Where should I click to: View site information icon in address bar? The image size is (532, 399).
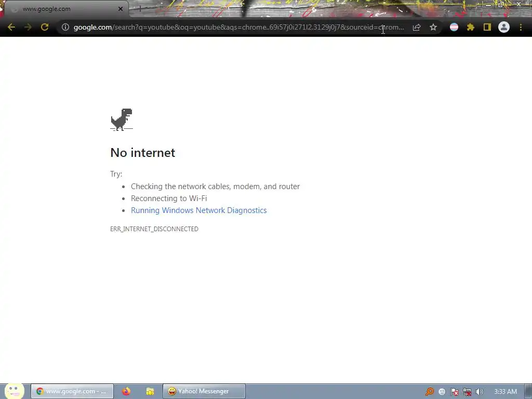[65, 27]
